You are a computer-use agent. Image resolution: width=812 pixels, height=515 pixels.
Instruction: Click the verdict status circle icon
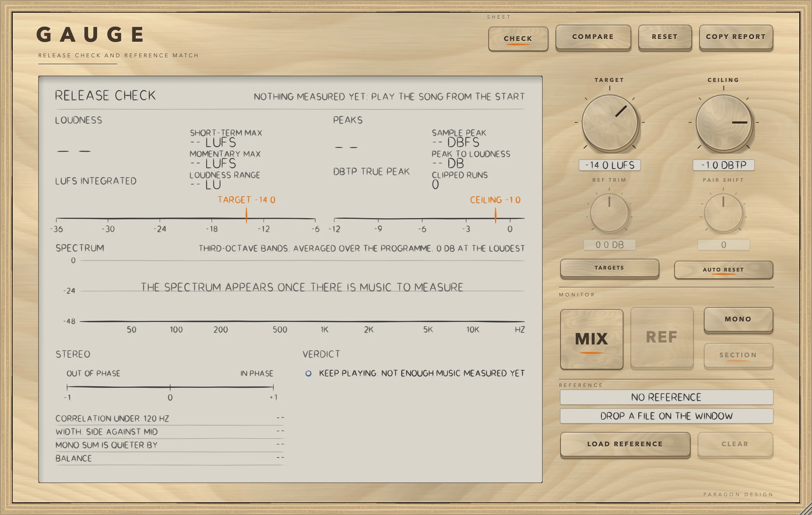tap(308, 373)
